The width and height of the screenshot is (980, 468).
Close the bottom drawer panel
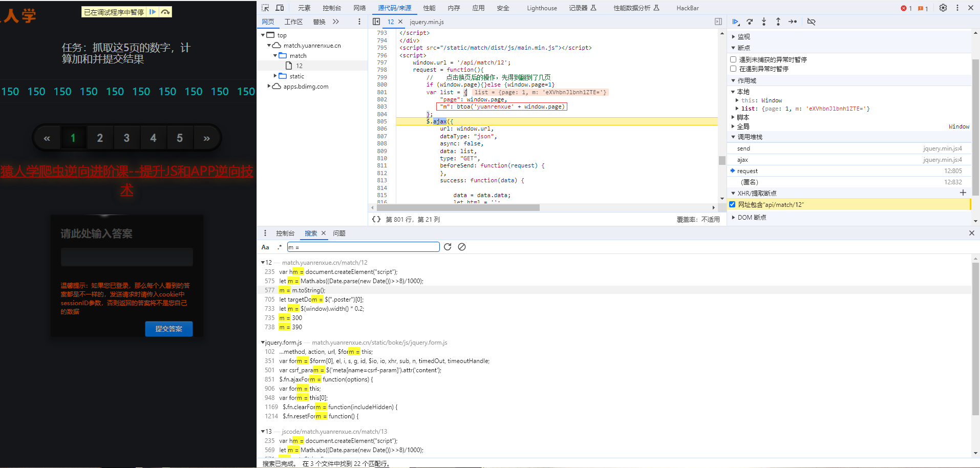click(x=971, y=233)
